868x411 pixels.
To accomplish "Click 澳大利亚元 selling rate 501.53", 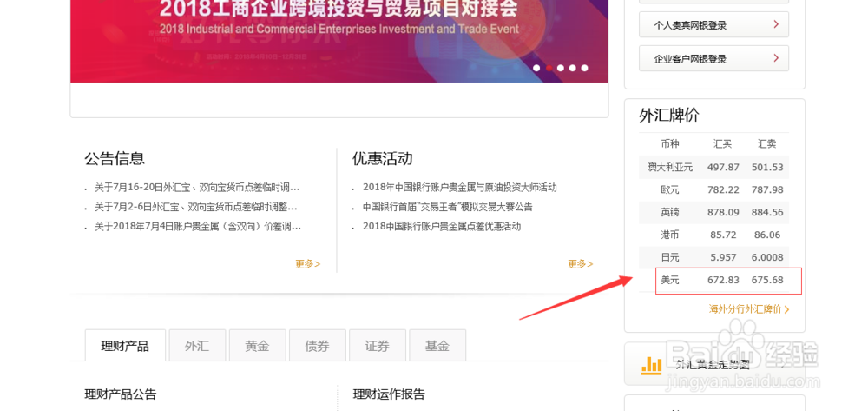I will [767, 168].
